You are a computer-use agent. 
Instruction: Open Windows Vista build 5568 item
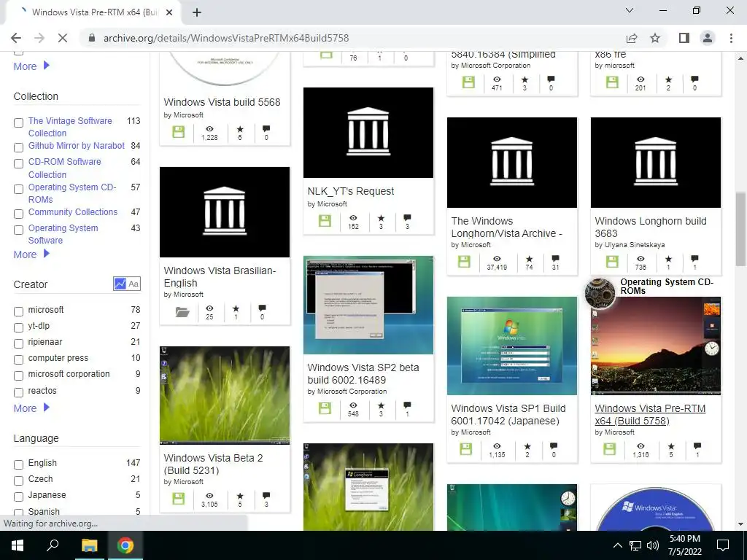coord(222,102)
